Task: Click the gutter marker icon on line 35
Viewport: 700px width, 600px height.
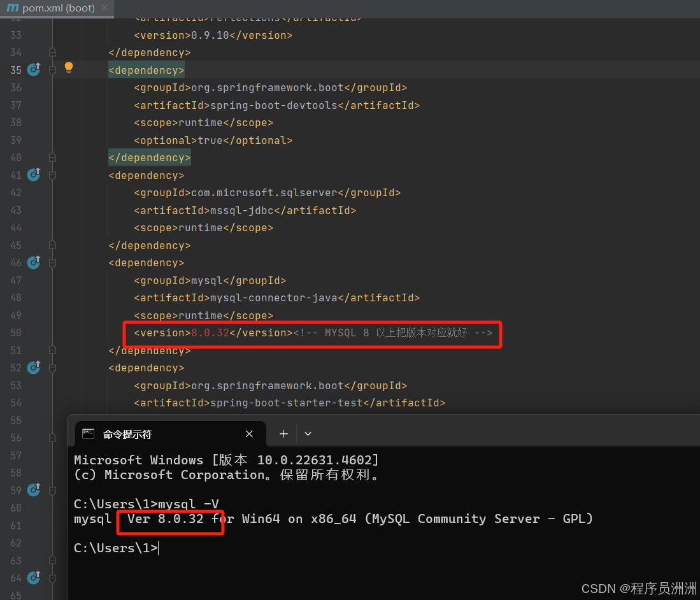Action: [x=34, y=69]
